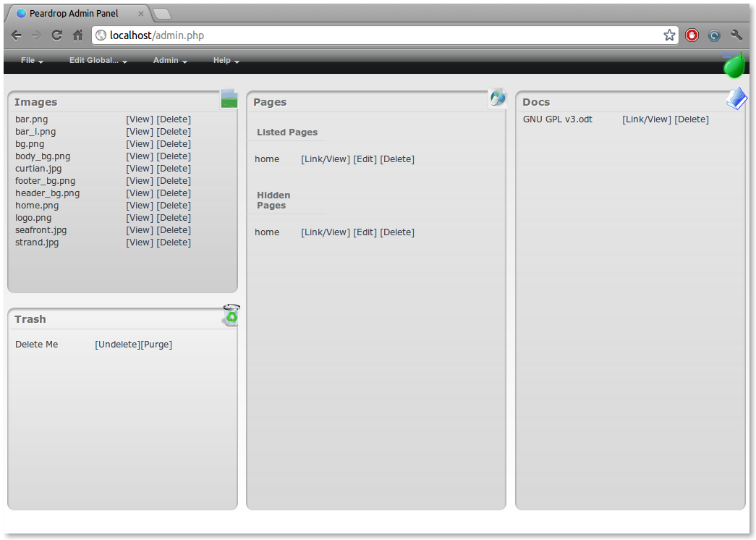Click the Trash recycle bin icon
This screenshot has height=540, width=756.
pos(232,315)
